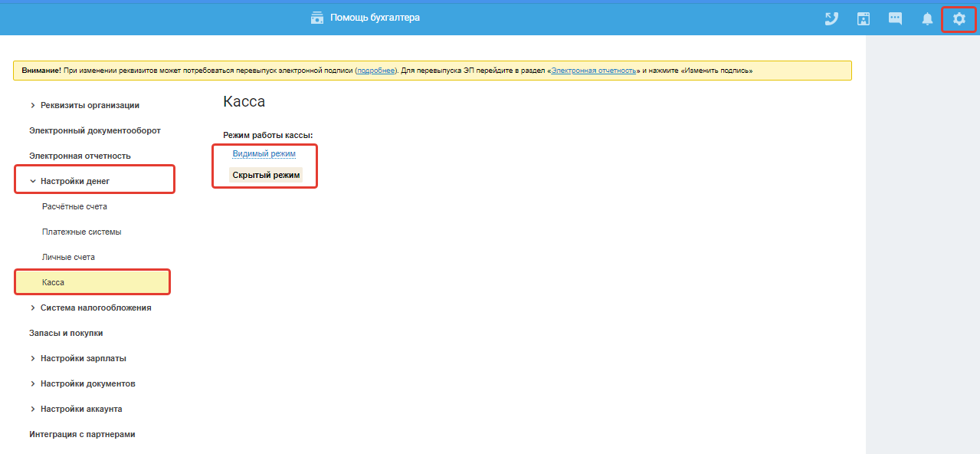This screenshot has width=980, height=454.
Task: Click Режим работы кассы label
Action: click(268, 135)
